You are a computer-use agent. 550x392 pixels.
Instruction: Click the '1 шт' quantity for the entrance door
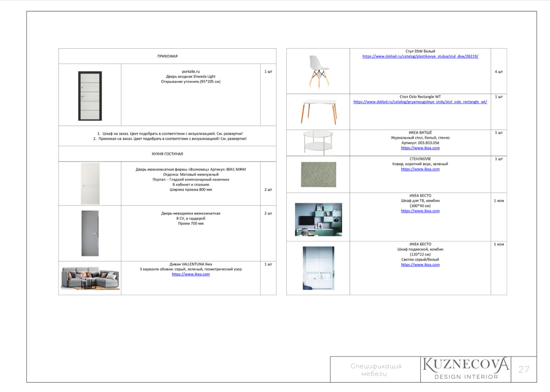[x=268, y=72]
